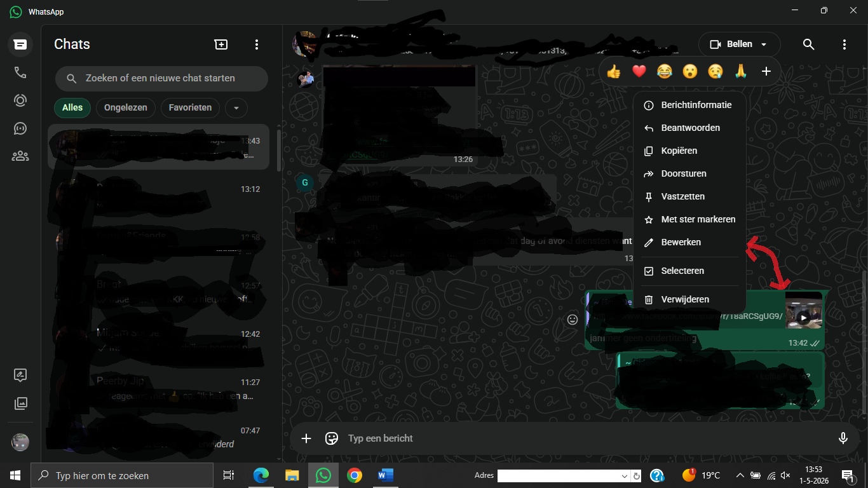React with the laughing tears emoji
The height and width of the screenshot is (488, 868).
pyautogui.click(x=665, y=72)
